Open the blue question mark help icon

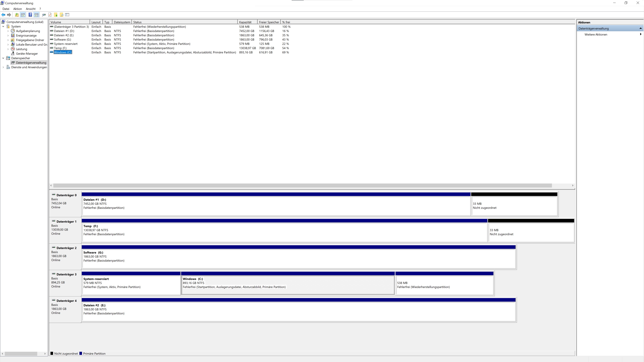coord(30,15)
